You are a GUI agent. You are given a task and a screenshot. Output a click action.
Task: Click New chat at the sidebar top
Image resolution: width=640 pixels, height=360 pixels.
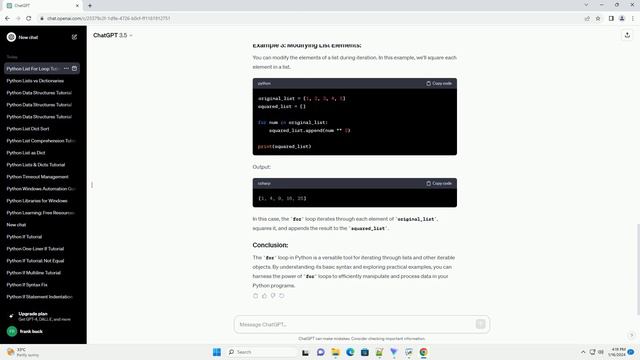click(x=28, y=37)
